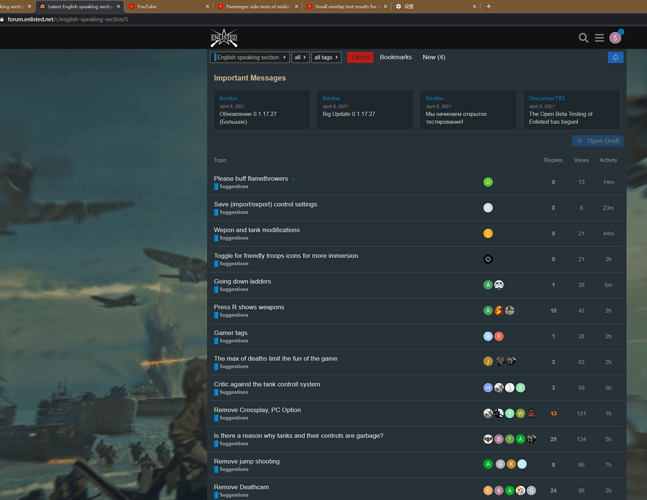
Task: Select the Latest tab
Action: (x=360, y=57)
